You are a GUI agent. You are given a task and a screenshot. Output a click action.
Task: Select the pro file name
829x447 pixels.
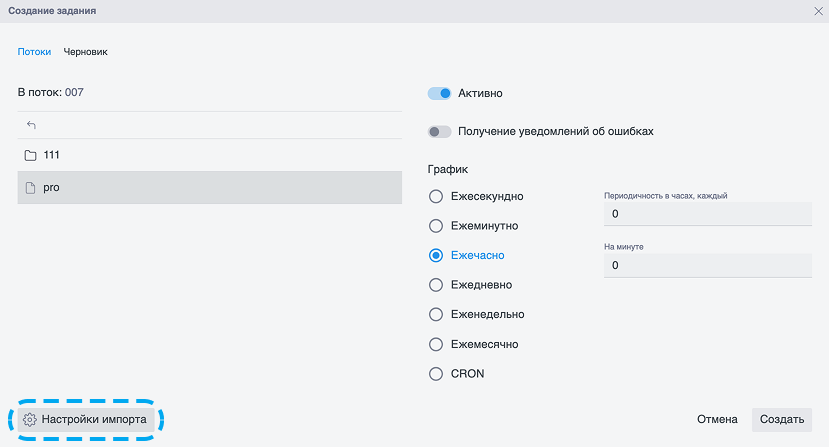(51, 188)
